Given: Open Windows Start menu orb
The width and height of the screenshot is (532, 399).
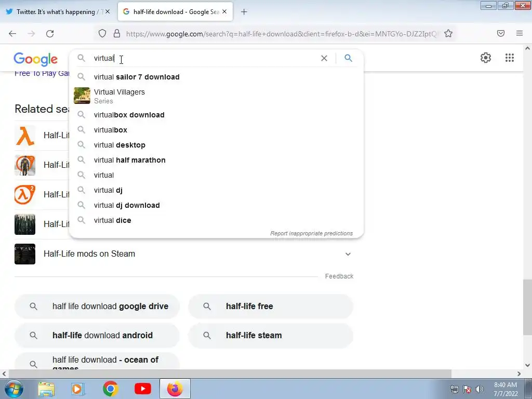Looking at the screenshot, I should tap(14, 389).
